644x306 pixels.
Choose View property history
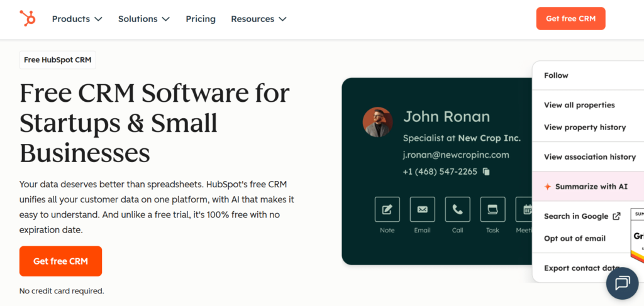click(585, 127)
